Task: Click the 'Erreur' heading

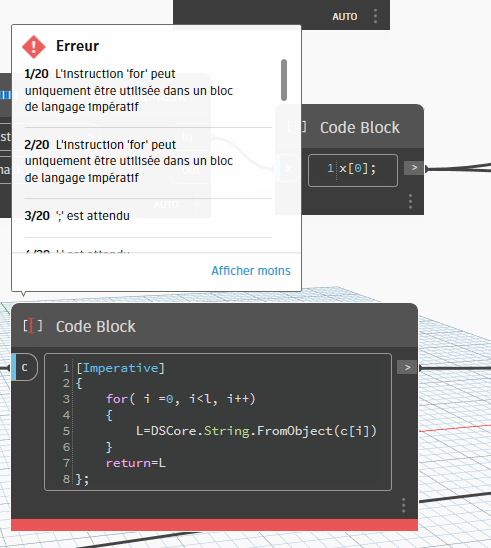Action: [78, 46]
